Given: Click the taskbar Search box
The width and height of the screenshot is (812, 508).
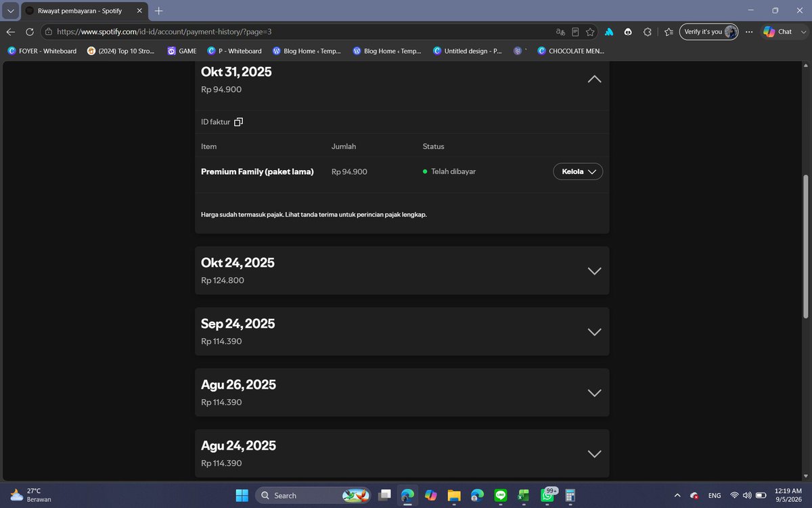Looking at the screenshot, I should tap(314, 495).
